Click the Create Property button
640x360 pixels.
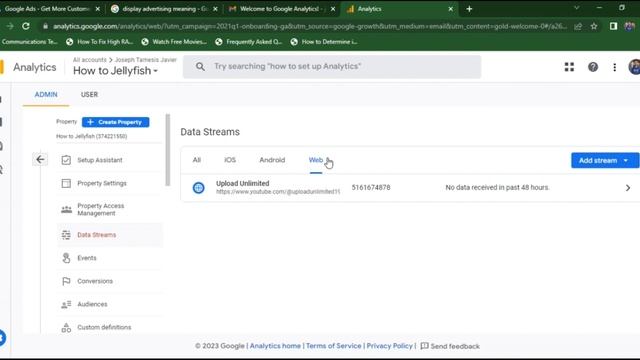tap(116, 122)
